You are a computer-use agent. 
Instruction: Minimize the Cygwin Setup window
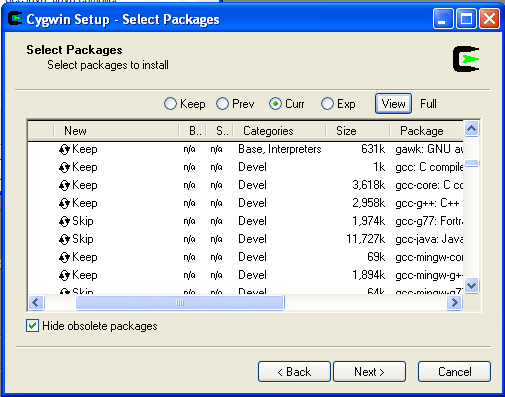coord(443,19)
